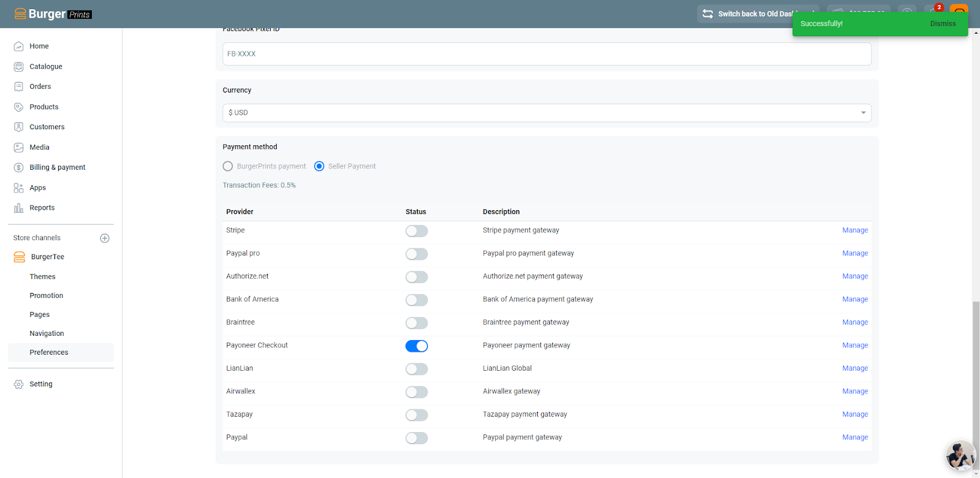Click the Setting gear icon
The image size is (980, 478).
tap(18, 384)
